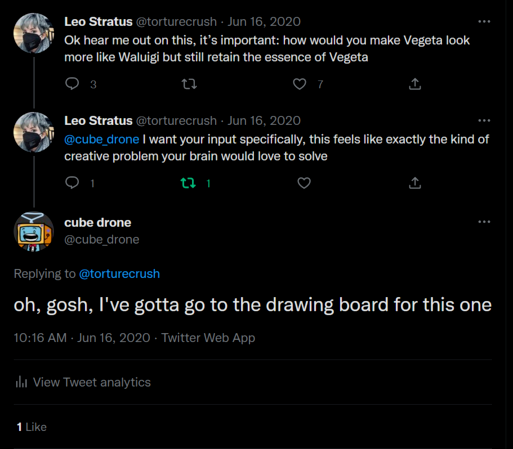Click the analytics bar chart icon
Viewport: 513px width, 449px height.
(x=21, y=382)
